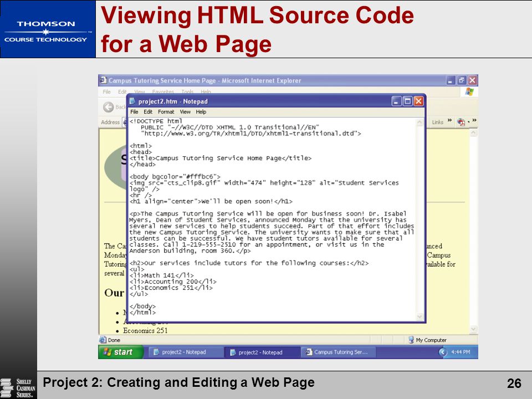The height and width of the screenshot is (399, 532).
Task: Click the Address label in Internet Explorer
Action: 110,122
